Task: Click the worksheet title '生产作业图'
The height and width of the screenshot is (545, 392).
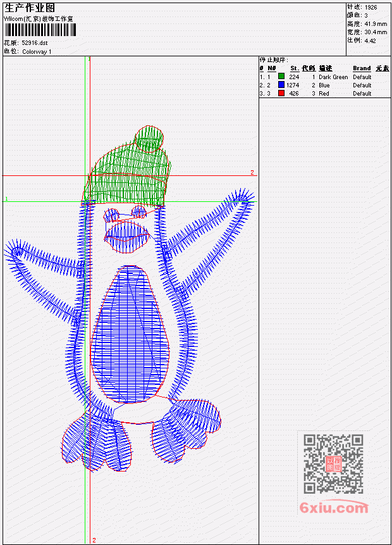Action: (30, 8)
